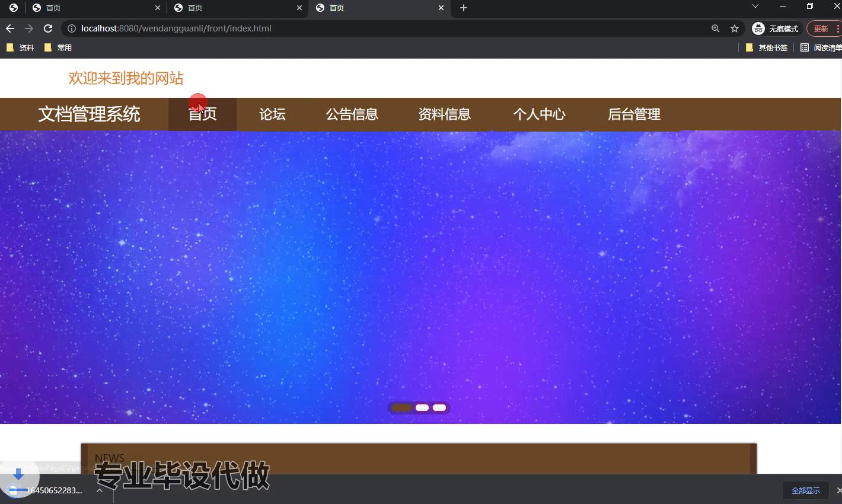Click the zoom magnifier icon in address bar
Image resolution: width=842 pixels, height=504 pixels.
[716, 28]
